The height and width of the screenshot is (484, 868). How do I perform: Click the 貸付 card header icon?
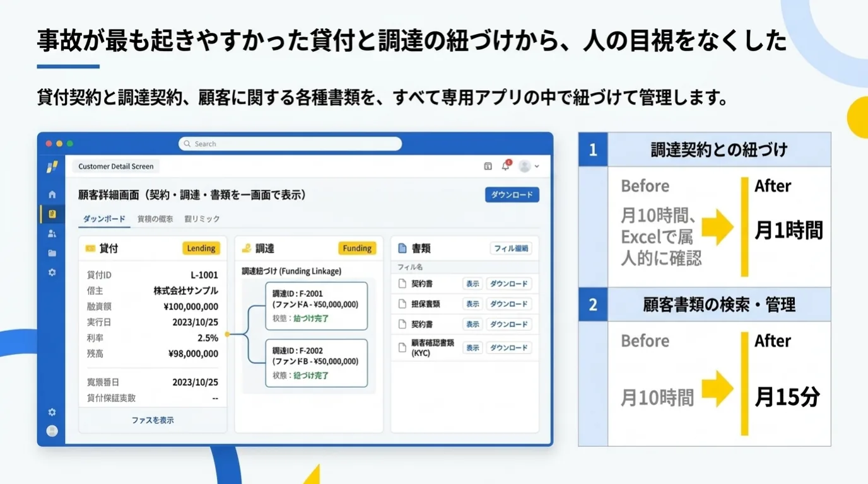coord(90,249)
